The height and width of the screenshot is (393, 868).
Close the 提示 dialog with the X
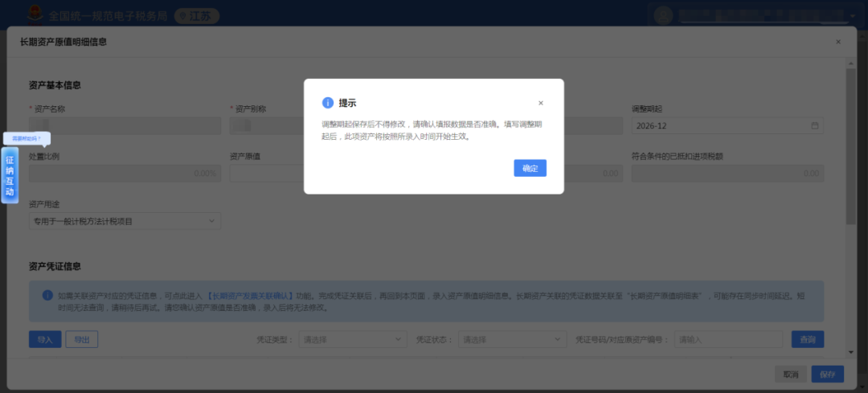click(x=541, y=103)
